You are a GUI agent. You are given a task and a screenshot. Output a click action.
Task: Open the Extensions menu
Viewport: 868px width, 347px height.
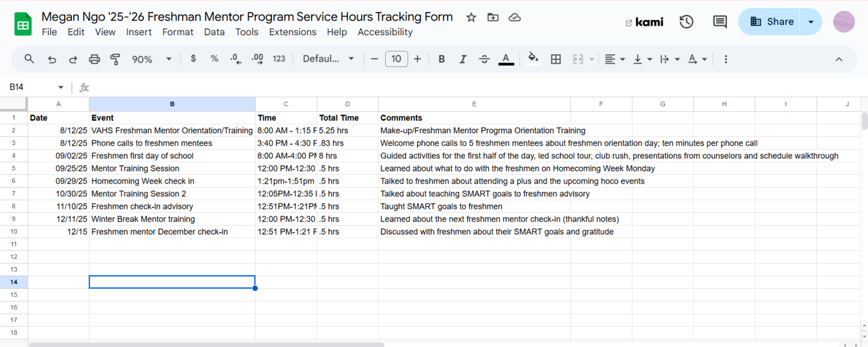tap(292, 32)
